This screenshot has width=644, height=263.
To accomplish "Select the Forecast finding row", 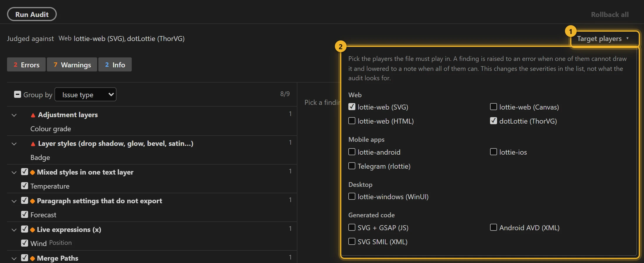I will pos(152,215).
